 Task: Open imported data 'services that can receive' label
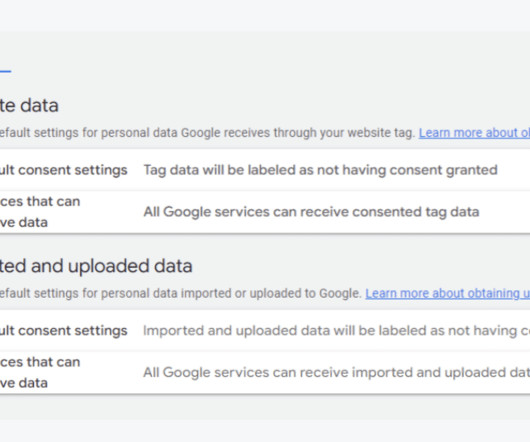40,372
